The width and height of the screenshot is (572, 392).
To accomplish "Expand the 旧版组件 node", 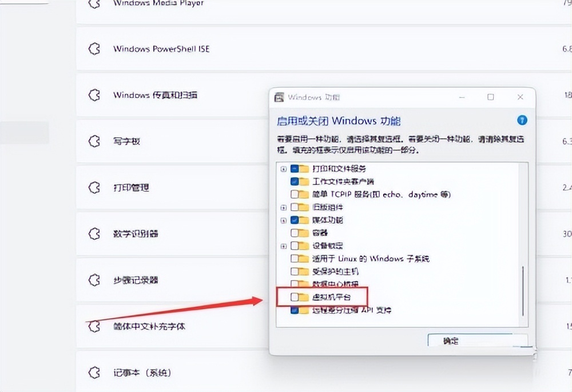I will click(x=283, y=207).
